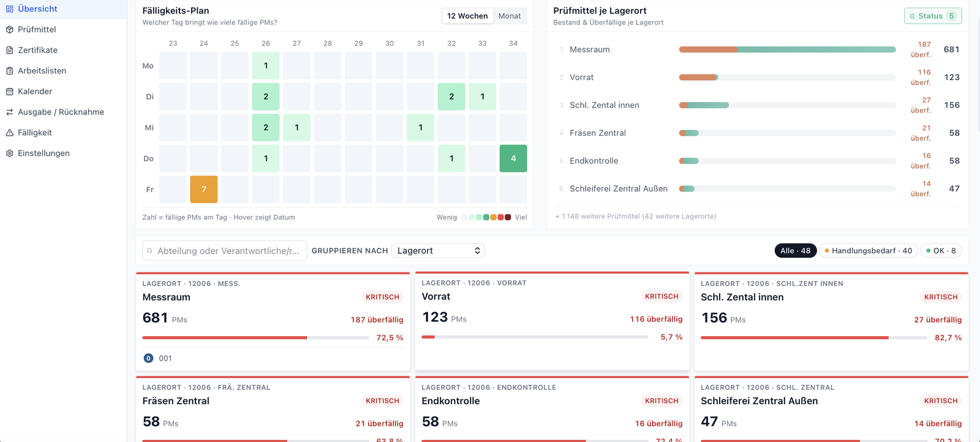Open the Gruppieren nach Lagerort dropdown
The image size is (980, 442).
tap(438, 250)
